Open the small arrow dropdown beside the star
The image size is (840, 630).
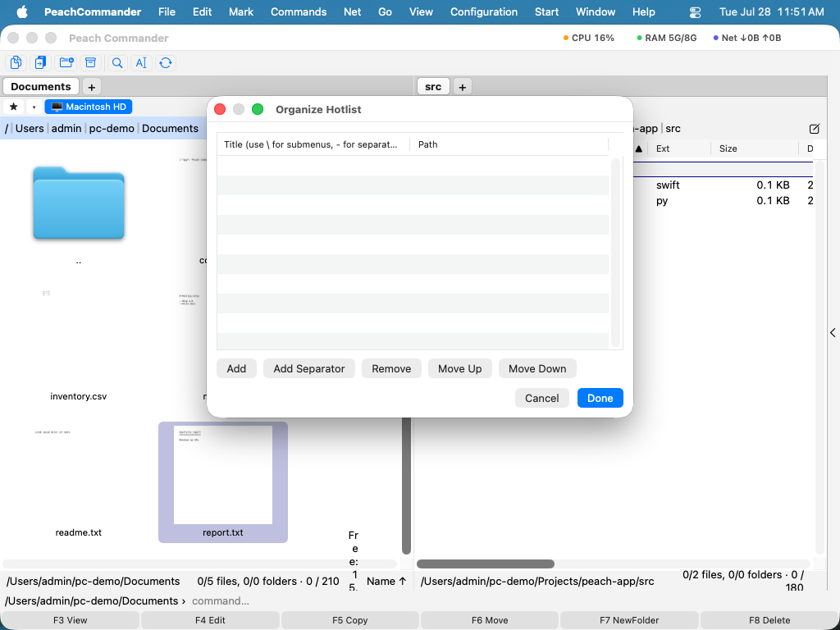click(34, 107)
